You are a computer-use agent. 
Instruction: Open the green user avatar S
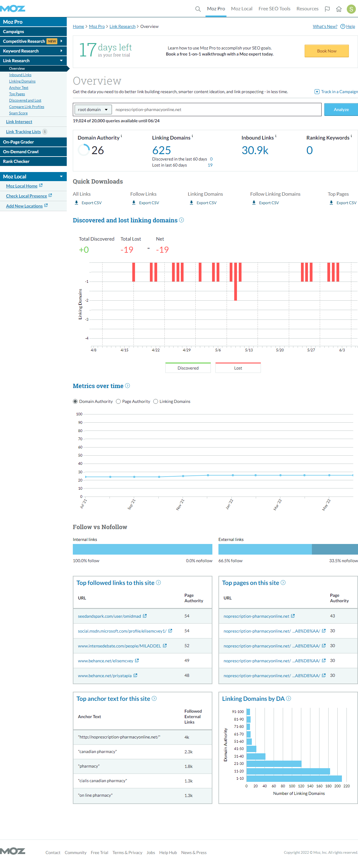(x=351, y=9)
